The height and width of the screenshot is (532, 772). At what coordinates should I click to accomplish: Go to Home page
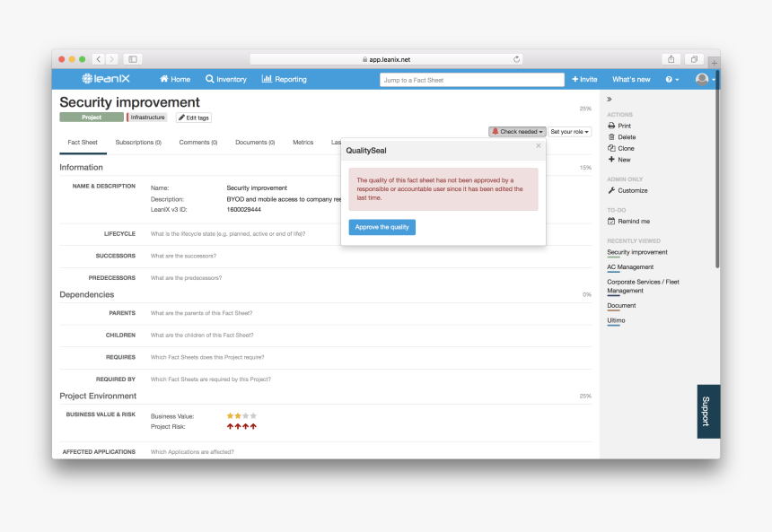click(x=175, y=79)
